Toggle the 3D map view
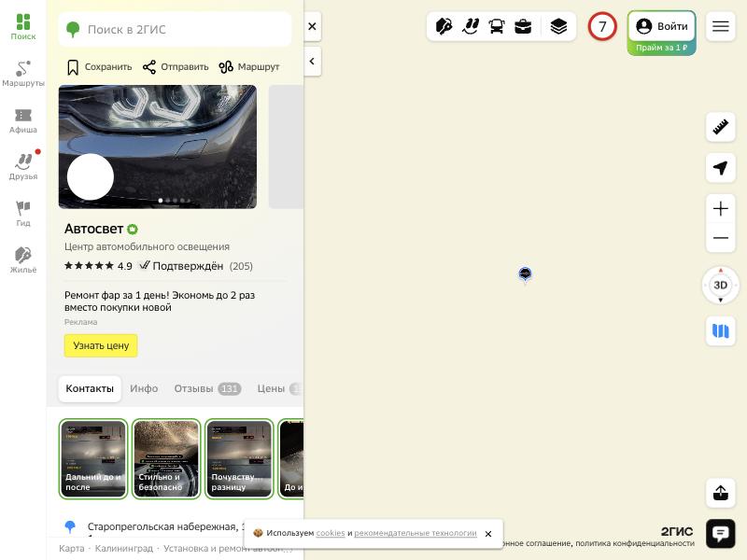 coord(720,286)
